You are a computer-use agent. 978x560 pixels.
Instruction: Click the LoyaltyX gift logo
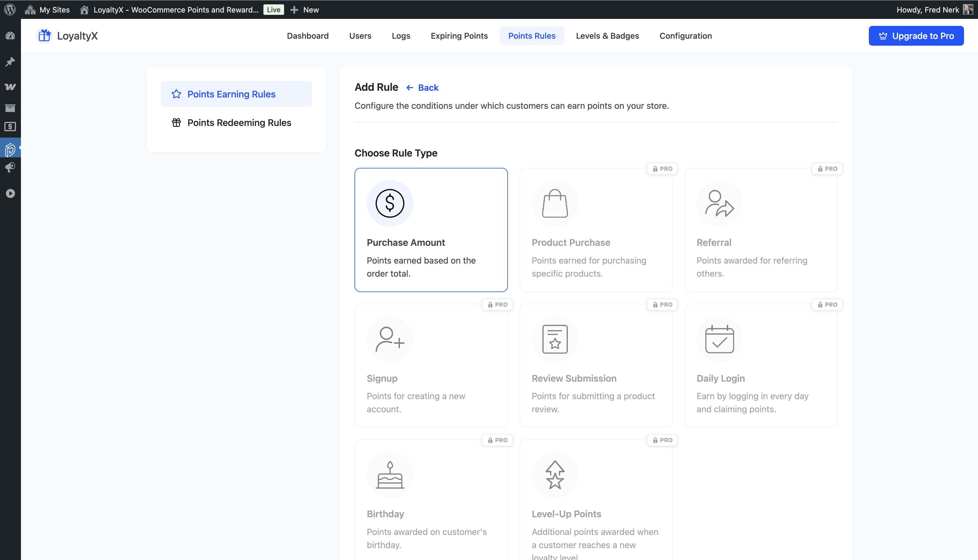tap(45, 36)
